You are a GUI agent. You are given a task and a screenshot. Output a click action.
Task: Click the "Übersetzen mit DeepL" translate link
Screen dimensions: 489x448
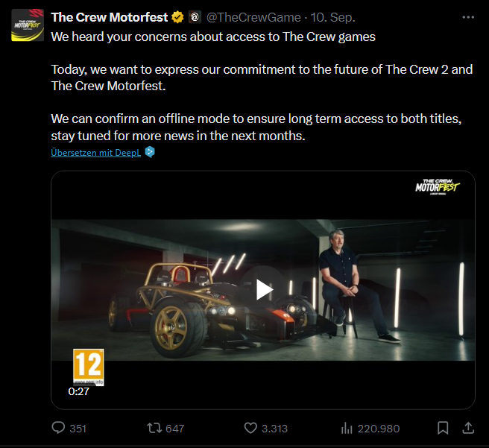click(95, 152)
